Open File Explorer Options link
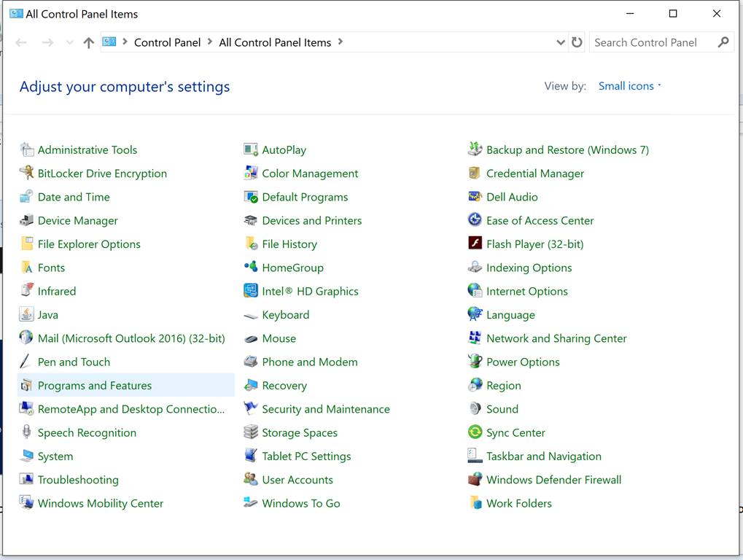Viewport: 743px width, 560px height. tap(89, 244)
